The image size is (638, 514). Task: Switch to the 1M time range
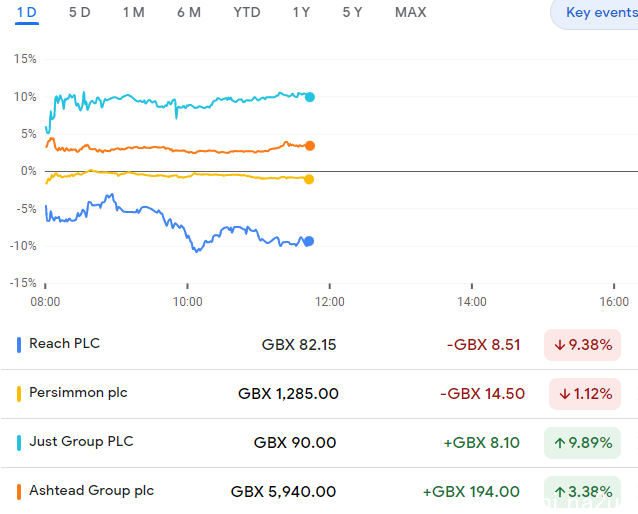(x=134, y=13)
